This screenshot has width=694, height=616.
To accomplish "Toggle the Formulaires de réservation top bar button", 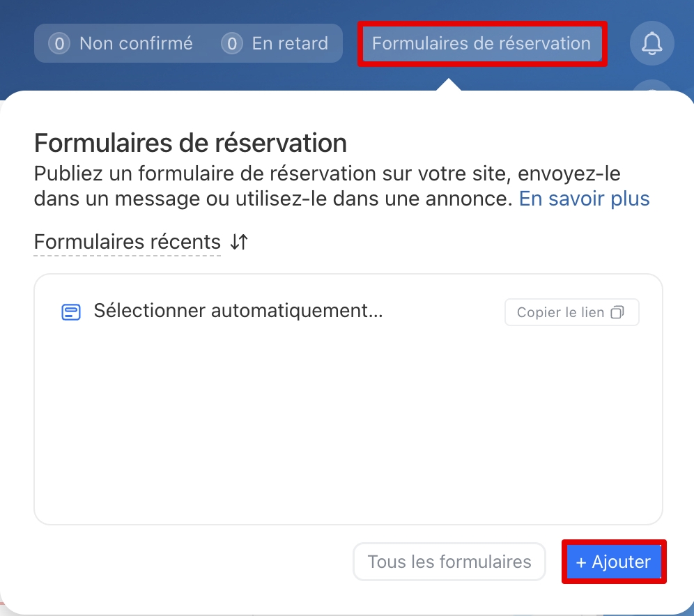I will point(481,43).
